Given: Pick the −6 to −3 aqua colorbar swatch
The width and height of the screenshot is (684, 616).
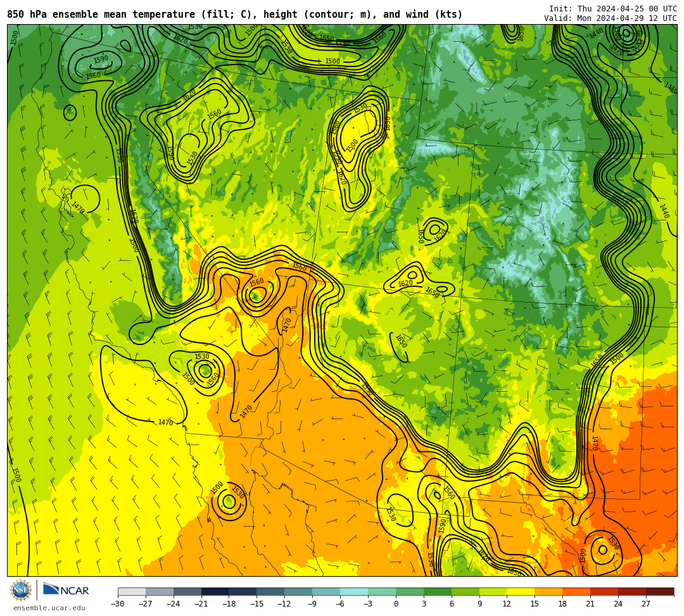Looking at the screenshot, I should (x=354, y=592).
